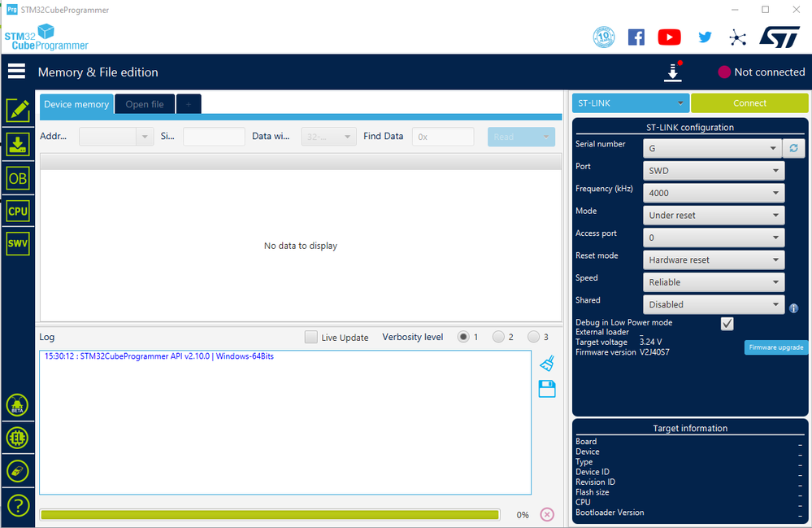Open the Facebook page icon
Viewport: 812px width, 528px height.
636,37
